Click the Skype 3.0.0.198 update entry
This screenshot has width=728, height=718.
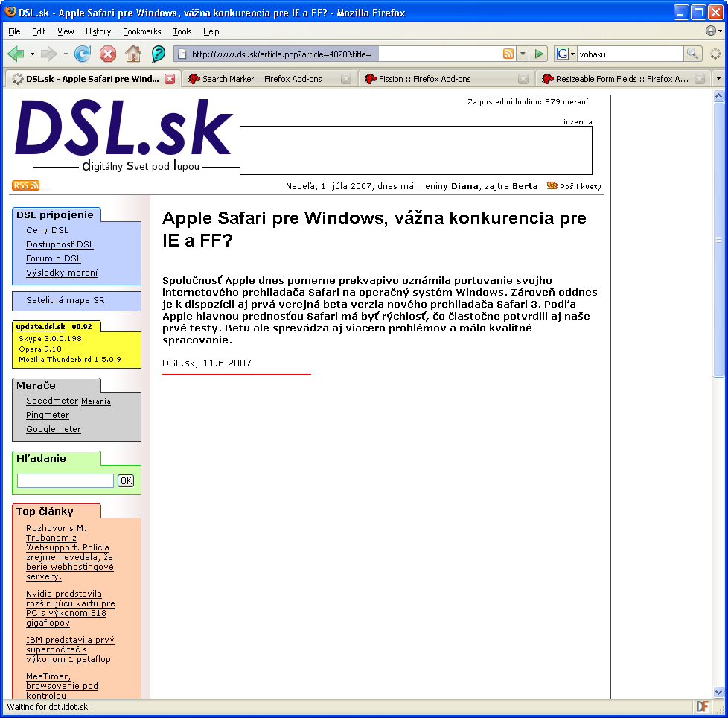(50, 339)
